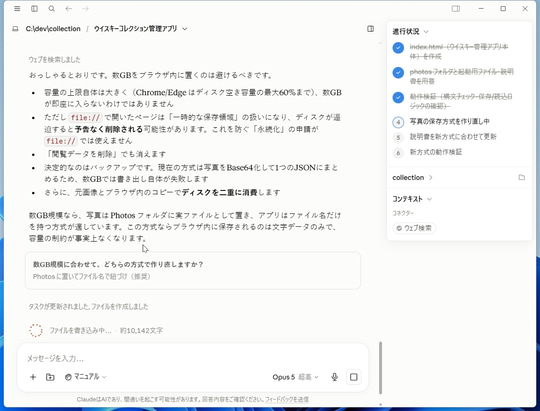
Task: Open the マニュアル mode dropdown
Action: (85, 377)
